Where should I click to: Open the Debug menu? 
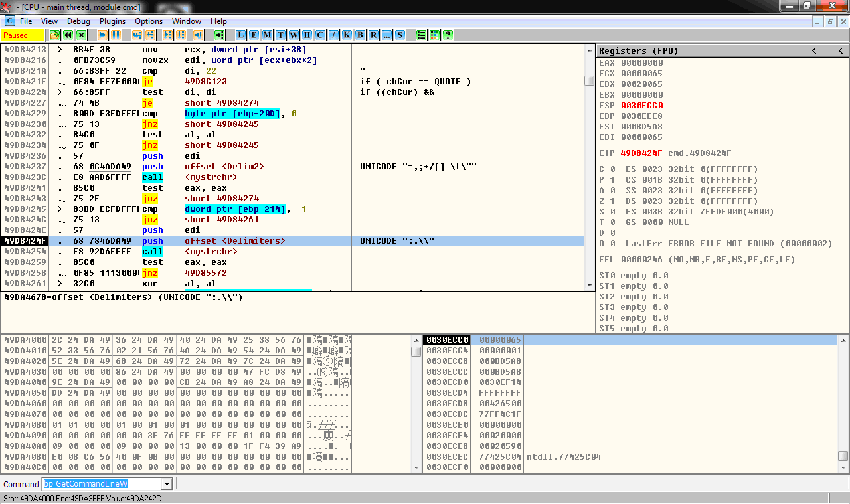(78, 21)
